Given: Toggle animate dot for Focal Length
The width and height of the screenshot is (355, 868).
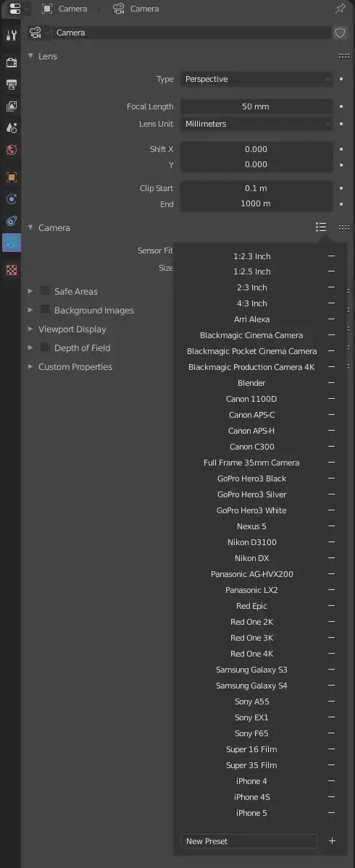Looking at the screenshot, I should click(x=341, y=106).
